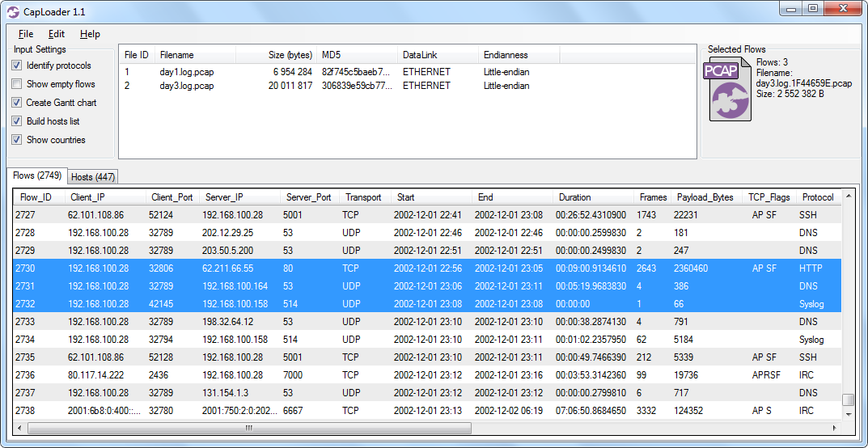Screen dimensions: 868x448
Task: Click the vertical scrollbar up arrow
Action: point(848,195)
